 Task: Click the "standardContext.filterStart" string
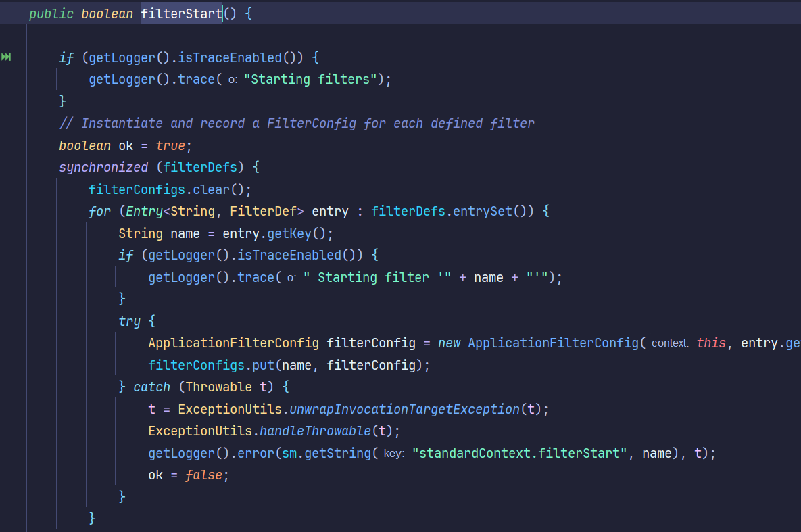click(x=520, y=454)
